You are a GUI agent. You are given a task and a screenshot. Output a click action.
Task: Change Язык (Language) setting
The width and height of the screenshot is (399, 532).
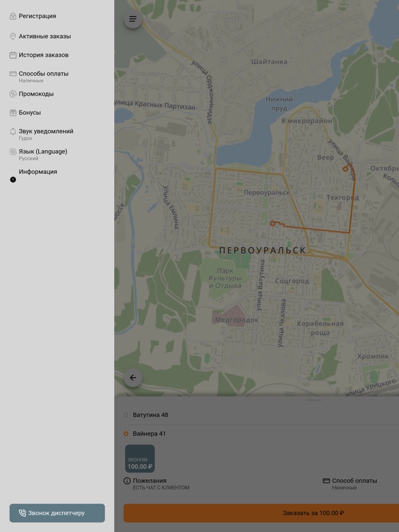coord(43,154)
